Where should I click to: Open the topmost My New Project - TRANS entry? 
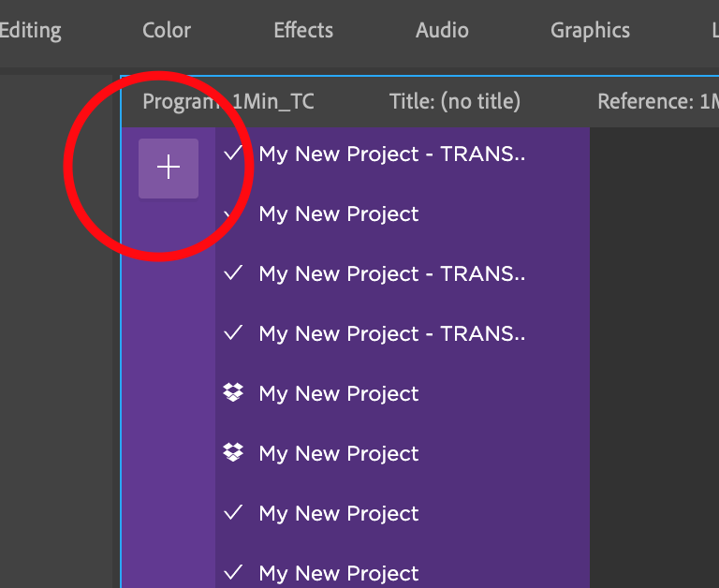click(391, 154)
